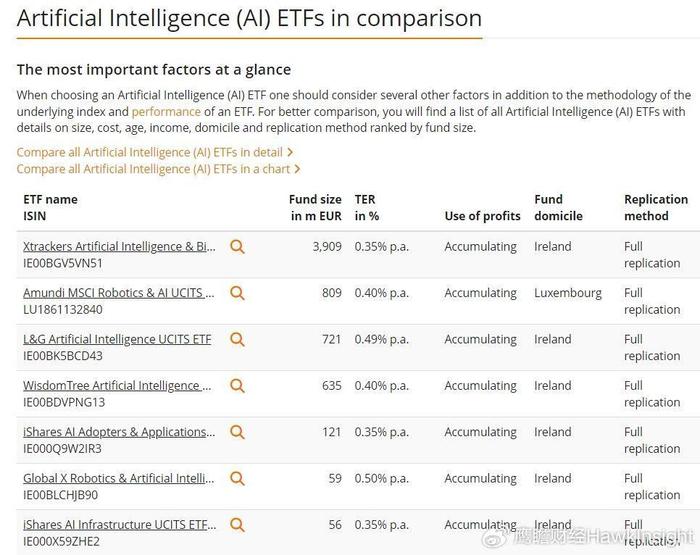700x555 pixels.
Task: Click the 'Fund size in m EUR' column header
Action: point(315,208)
